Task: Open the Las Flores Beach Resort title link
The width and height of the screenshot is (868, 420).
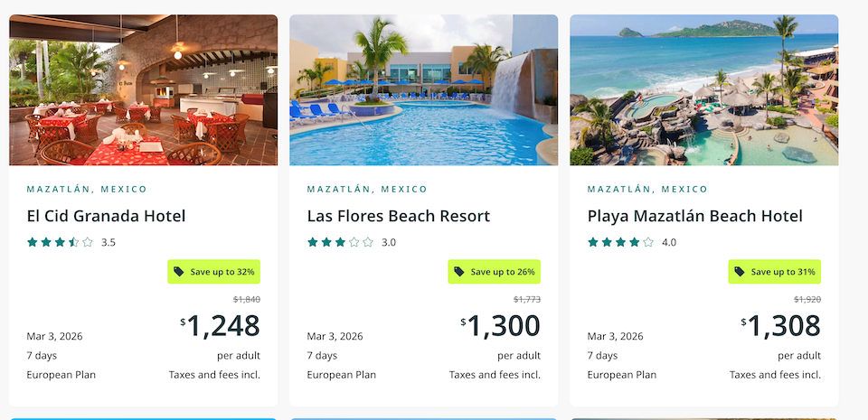Action: point(398,216)
